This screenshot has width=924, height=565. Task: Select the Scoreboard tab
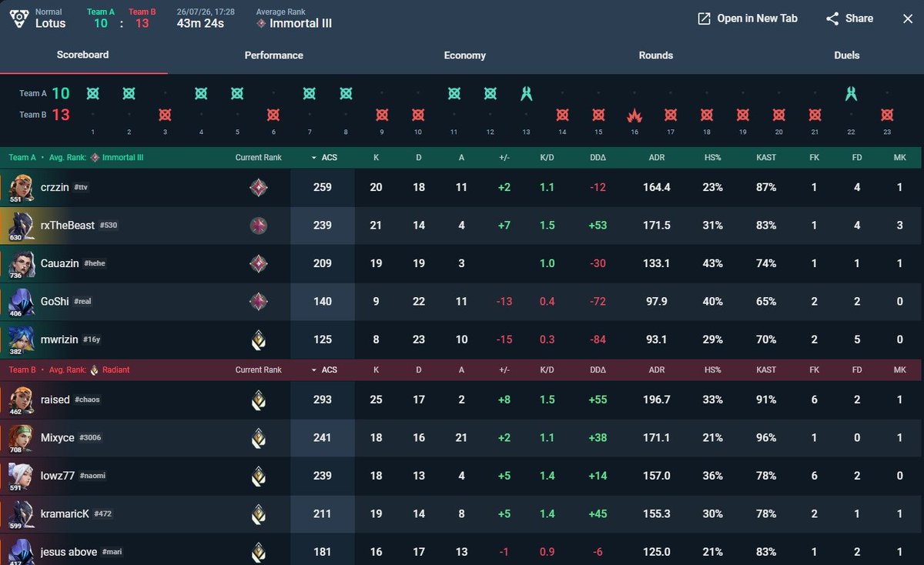tap(82, 55)
